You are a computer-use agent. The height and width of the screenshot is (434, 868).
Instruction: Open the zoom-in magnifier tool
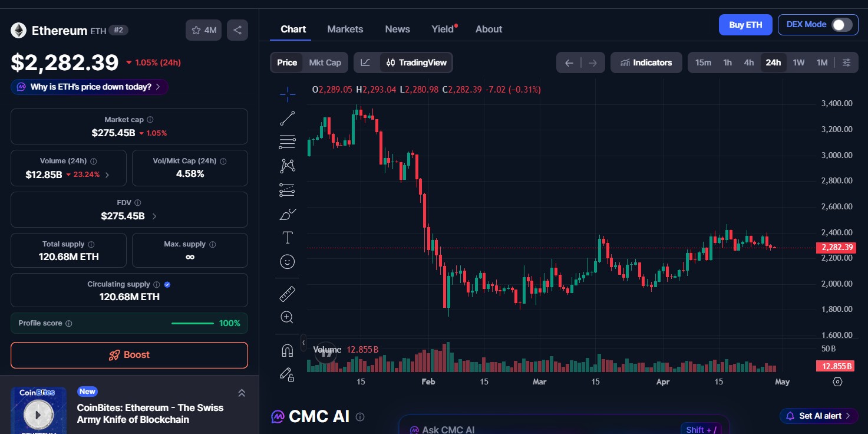(287, 317)
